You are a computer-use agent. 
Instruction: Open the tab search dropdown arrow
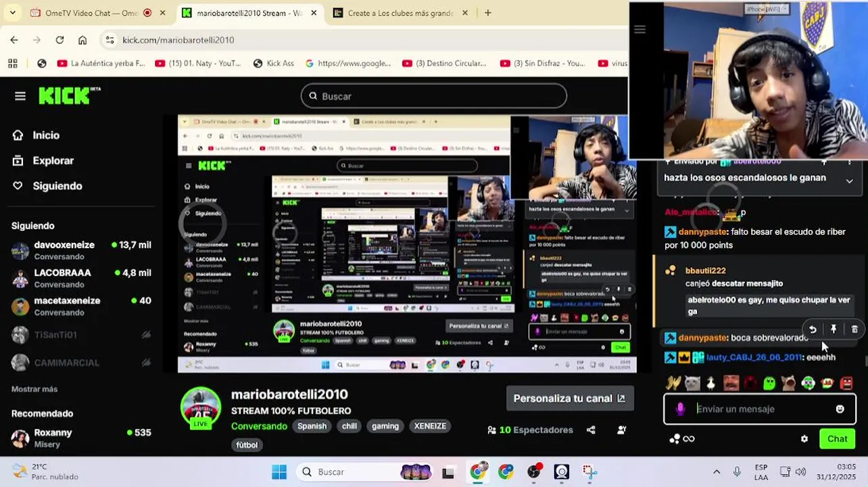point(12,13)
